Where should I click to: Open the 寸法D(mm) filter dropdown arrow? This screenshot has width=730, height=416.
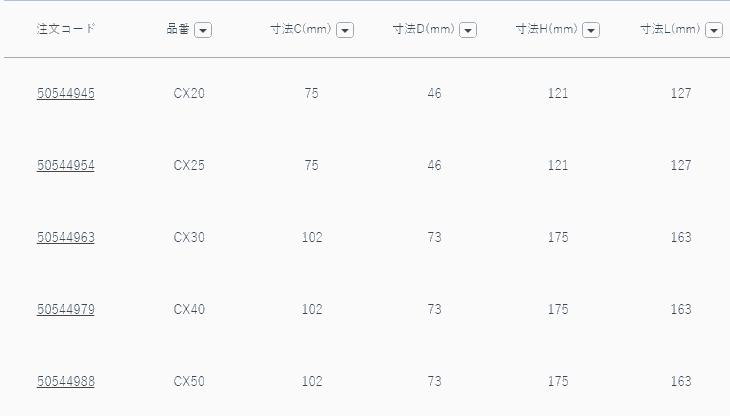[x=468, y=30]
